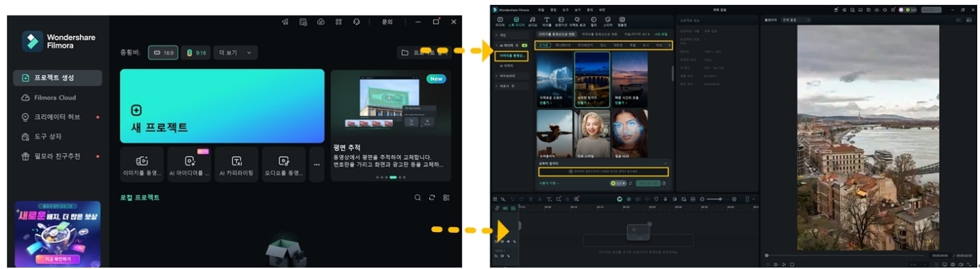Refresh the local projects list

click(x=431, y=197)
